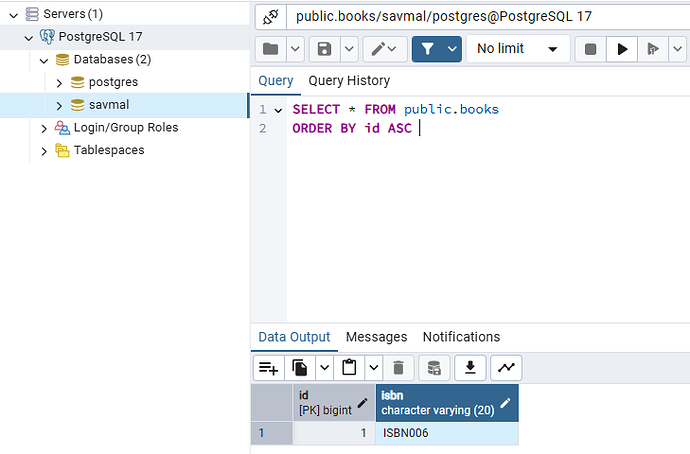
Task: Click the connection status plug icon
Action: (271, 17)
